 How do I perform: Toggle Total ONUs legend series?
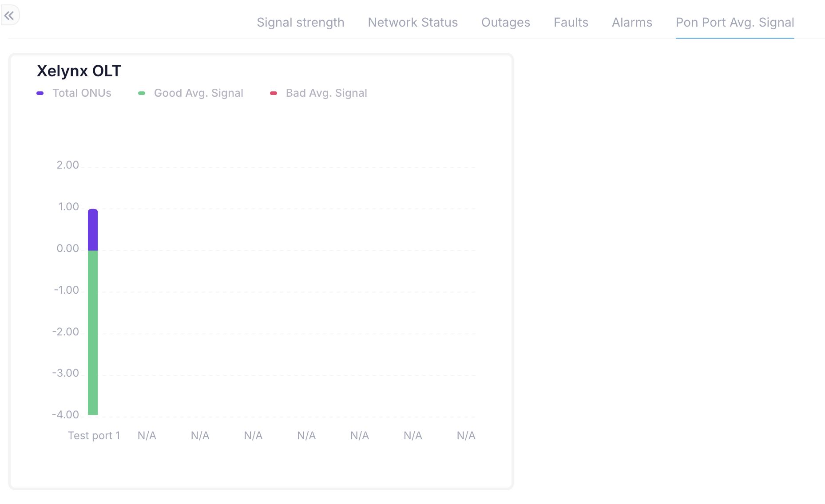[x=82, y=93]
